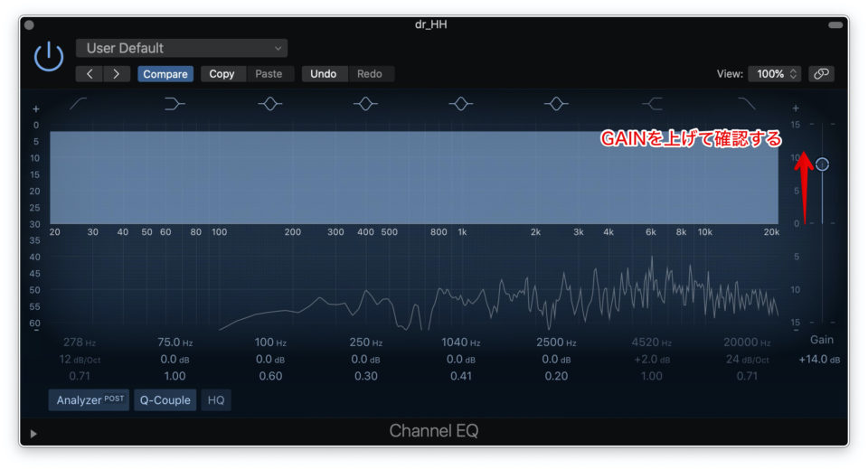The width and height of the screenshot is (868, 469).
Task: Toggle the plugin power bypass button
Action: 49,57
